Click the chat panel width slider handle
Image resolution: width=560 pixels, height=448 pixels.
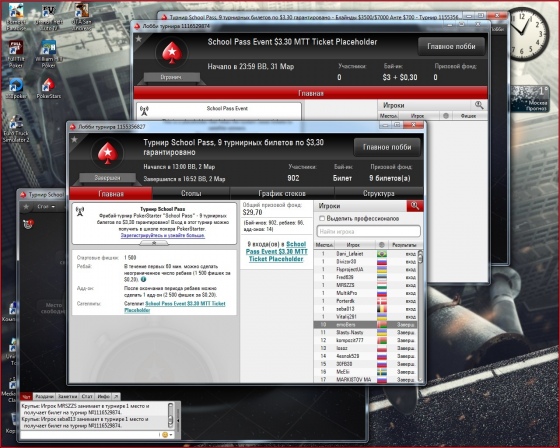[178, 420]
